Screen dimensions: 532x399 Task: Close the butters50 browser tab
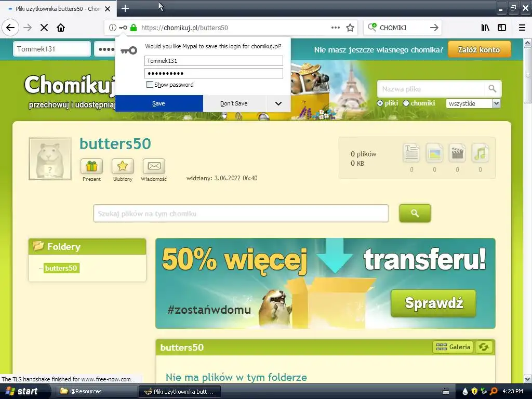pos(108,9)
